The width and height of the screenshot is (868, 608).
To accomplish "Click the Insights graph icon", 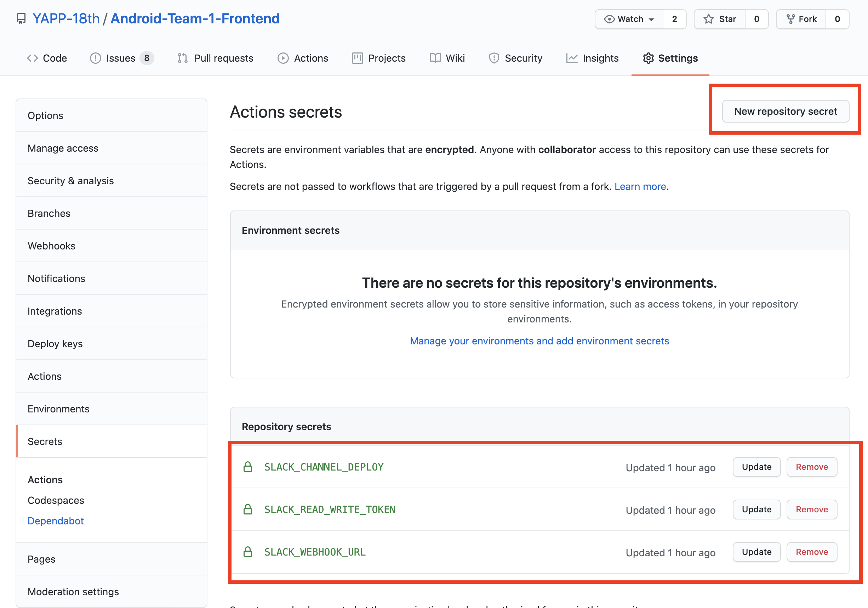I will click(572, 58).
